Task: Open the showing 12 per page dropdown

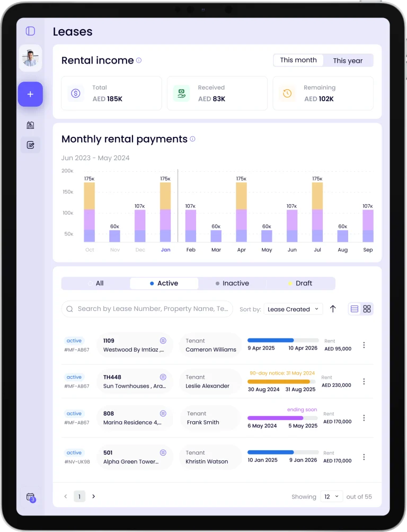Action: click(x=331, y=496)
